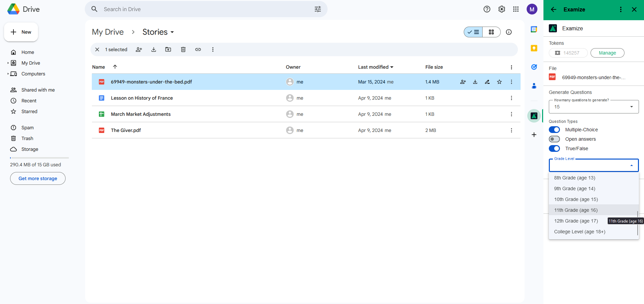
Task: Show view details info icon
Action: [x=509, y=32]
